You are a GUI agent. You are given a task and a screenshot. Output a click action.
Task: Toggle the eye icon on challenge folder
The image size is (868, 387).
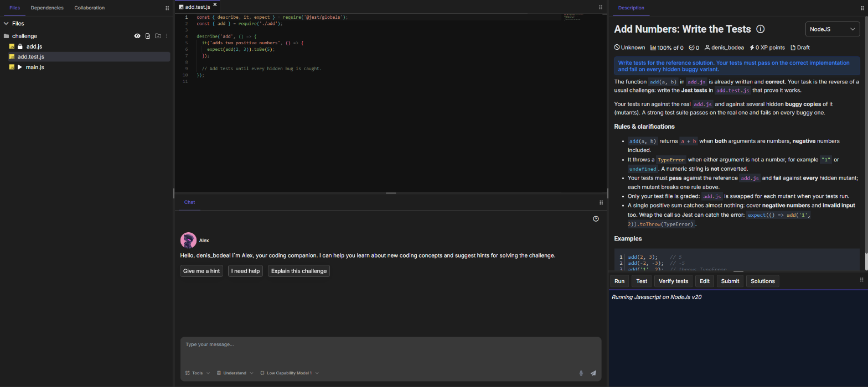click(137, 36)
